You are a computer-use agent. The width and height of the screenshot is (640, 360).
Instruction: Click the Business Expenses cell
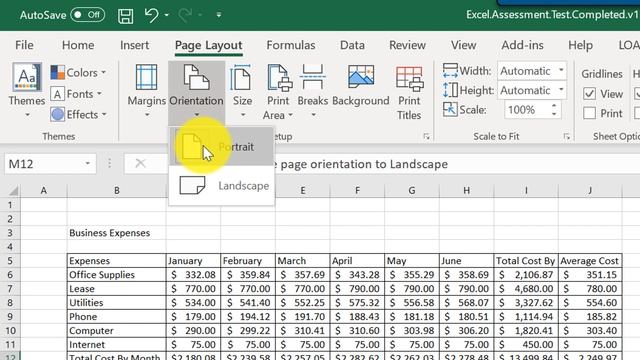pyautogui.click(x=117, y=233)
